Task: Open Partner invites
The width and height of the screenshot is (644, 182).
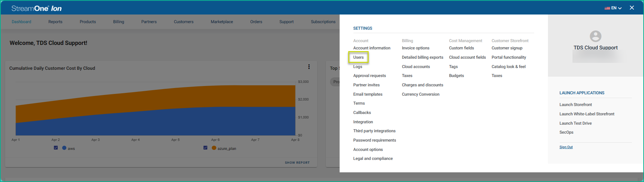Action: [x=366, y=85]
